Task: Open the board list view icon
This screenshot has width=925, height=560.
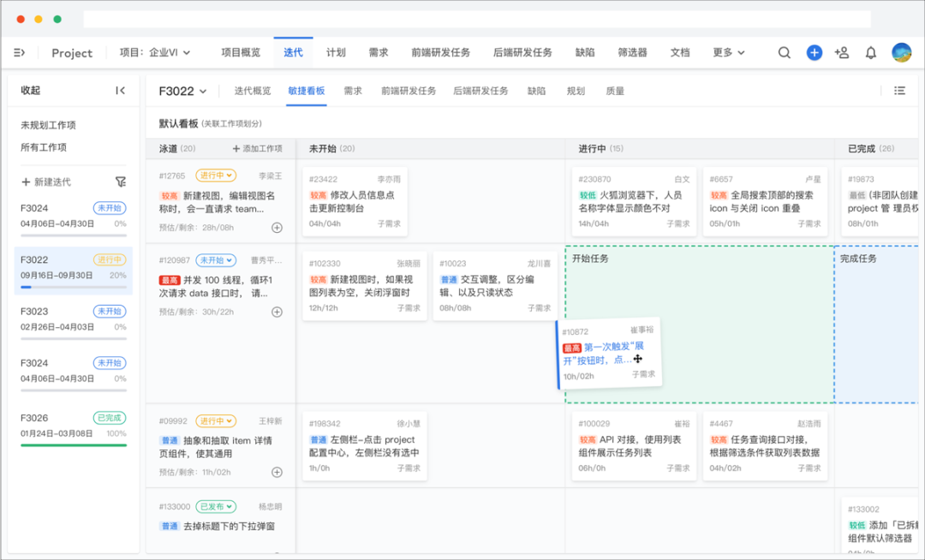Action: tap(899, 91)
